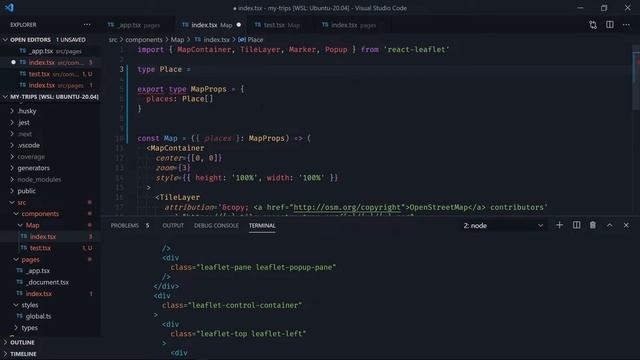Click the editor vertical scrollbar

636,78
